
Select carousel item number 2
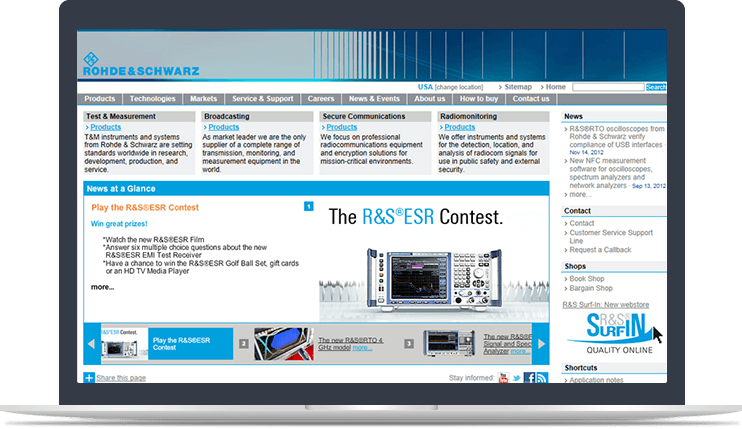point(243,344)
